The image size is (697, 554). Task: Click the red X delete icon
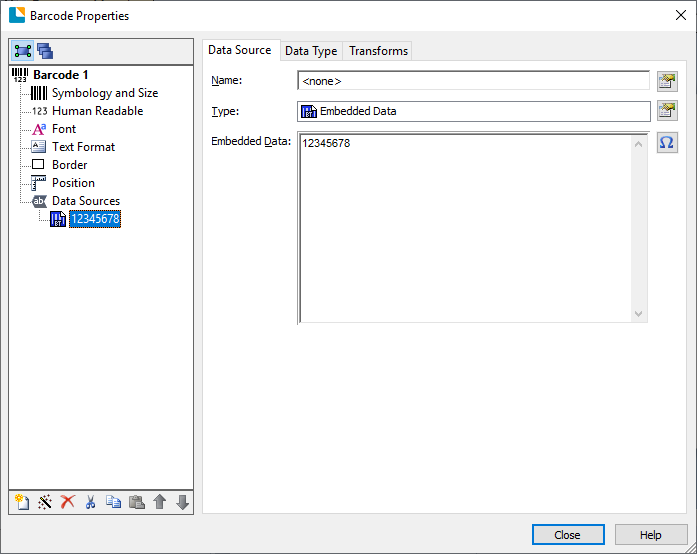click(x=68, y=502)
